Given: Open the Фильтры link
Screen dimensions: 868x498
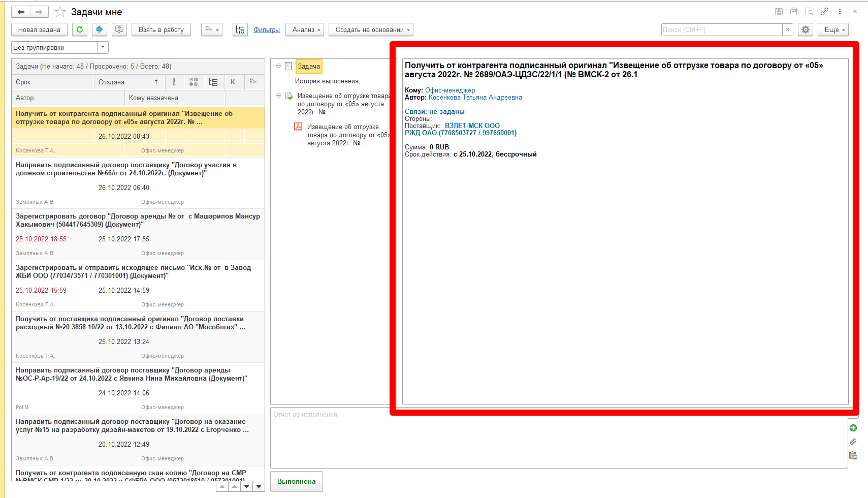Looking at the screenshot, I should (x=267, y=30).
